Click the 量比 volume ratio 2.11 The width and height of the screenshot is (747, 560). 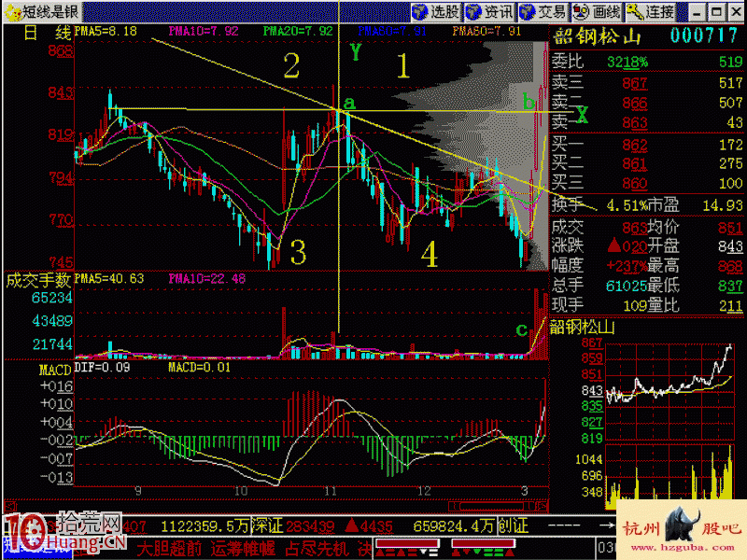pyautogui.click(x=730, y=306)
